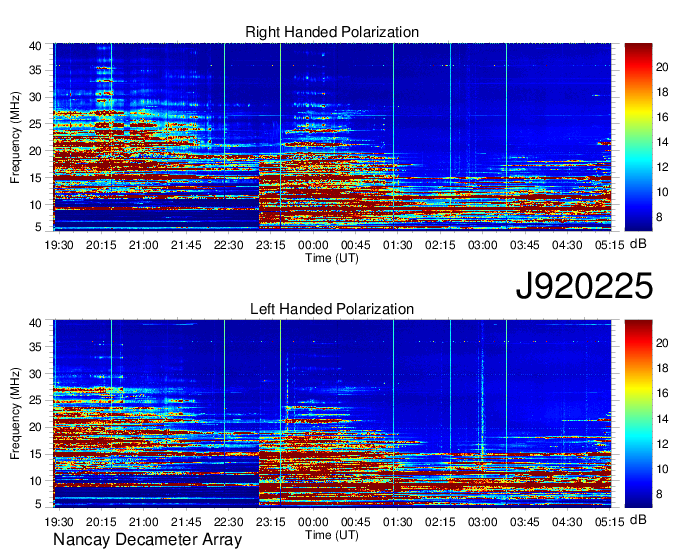
Task: Click the '00:00' tick on top plot
Action: [313, 245]
